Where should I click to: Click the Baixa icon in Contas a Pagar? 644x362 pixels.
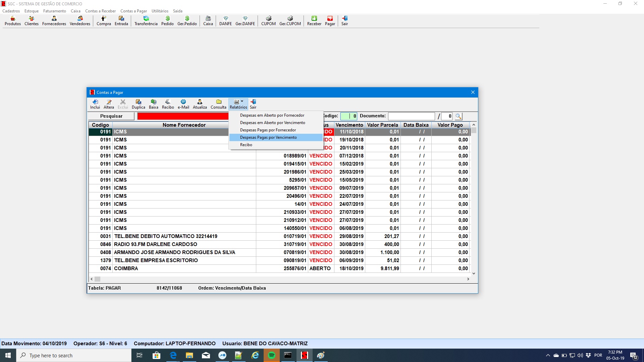[153, 104]
